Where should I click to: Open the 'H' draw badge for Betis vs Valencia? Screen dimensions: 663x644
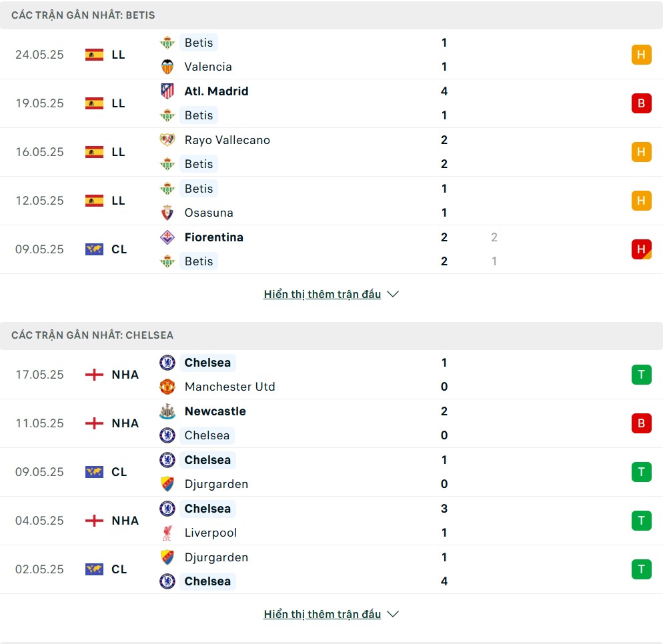point(641,55)
